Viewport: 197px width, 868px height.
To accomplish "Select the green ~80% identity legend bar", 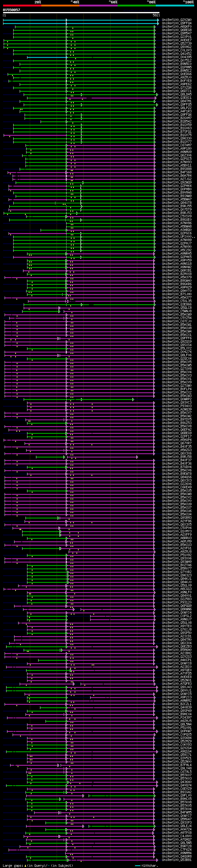I will point(137,6).
